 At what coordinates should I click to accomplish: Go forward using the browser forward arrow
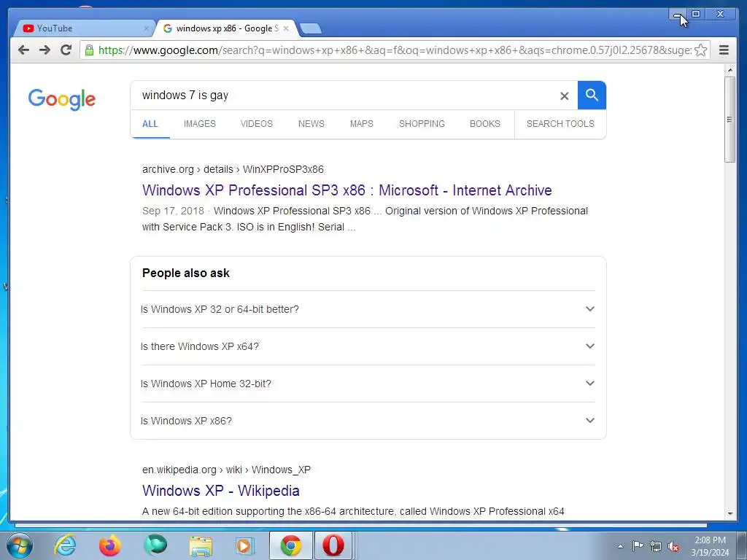pyautogui.click(x=44, y=50)
